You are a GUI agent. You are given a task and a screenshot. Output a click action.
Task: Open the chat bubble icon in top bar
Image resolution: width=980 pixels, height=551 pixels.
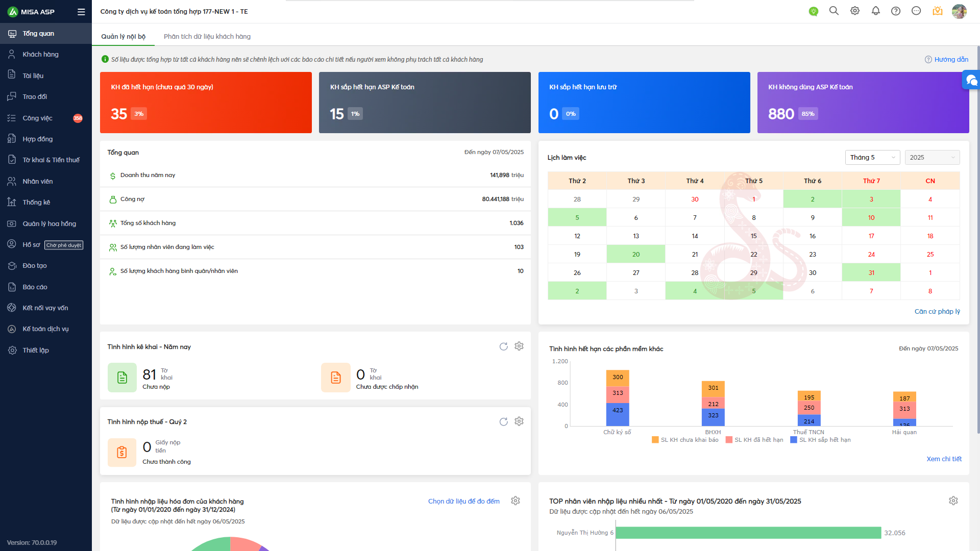(x=916, y=11)
